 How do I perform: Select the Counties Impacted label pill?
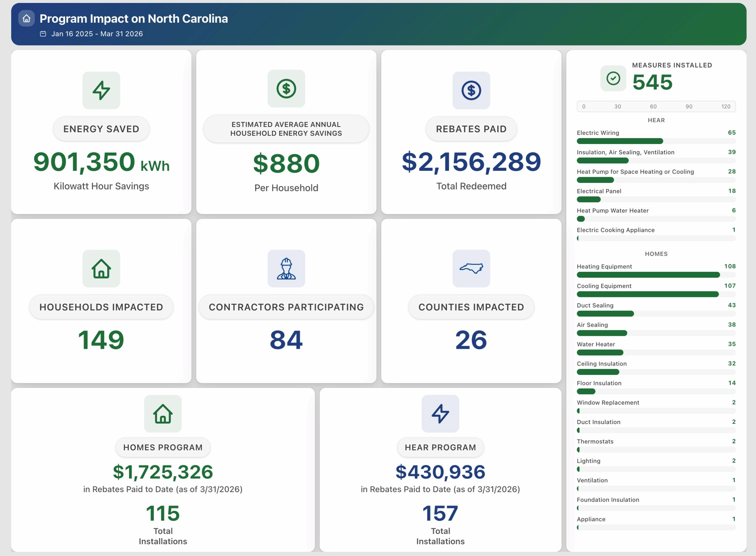471,307
